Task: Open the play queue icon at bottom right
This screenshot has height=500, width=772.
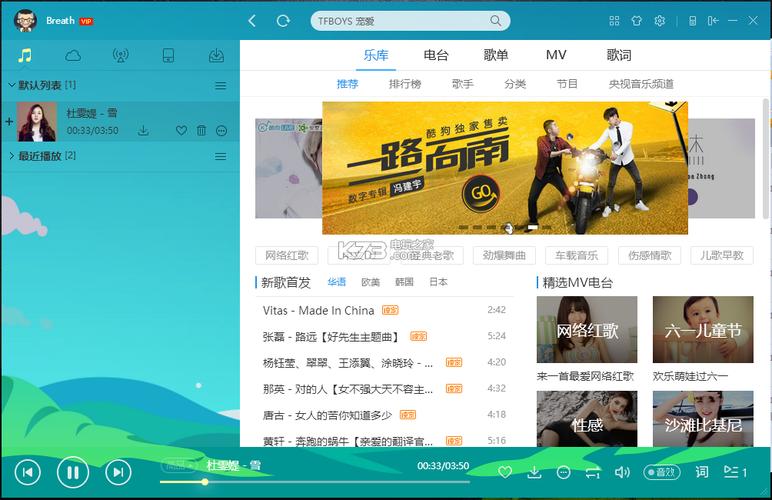Action: (x=735, y=471)
